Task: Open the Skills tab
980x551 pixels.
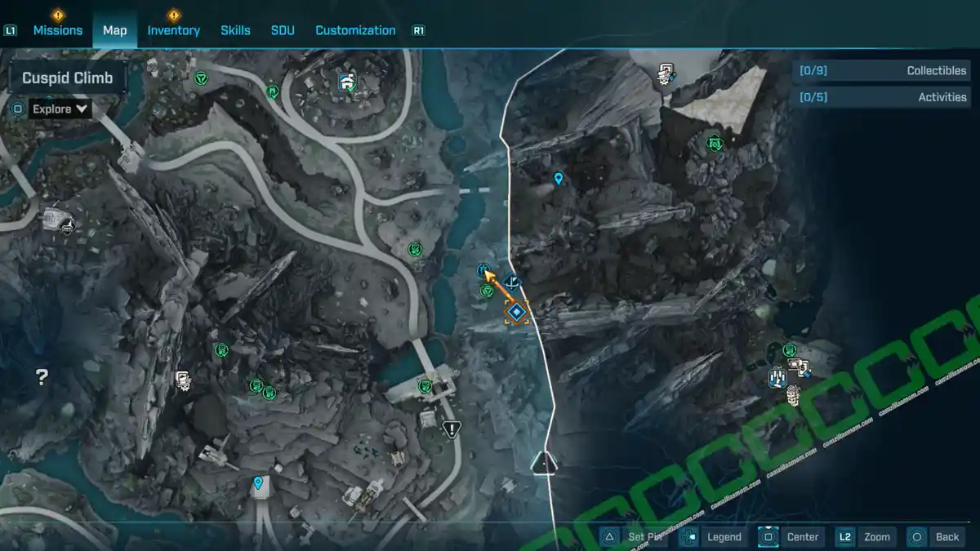Action: (235, 30)
